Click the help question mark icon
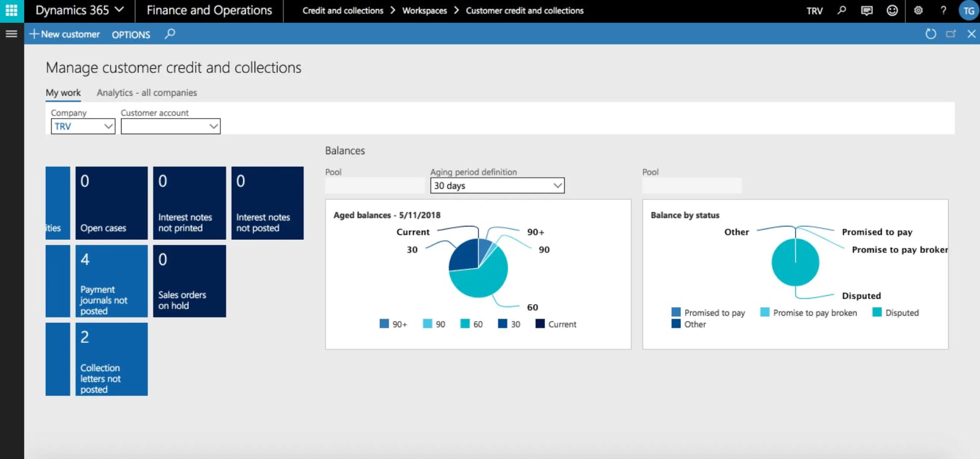This screenshot has width=980, height=459. 943,11
